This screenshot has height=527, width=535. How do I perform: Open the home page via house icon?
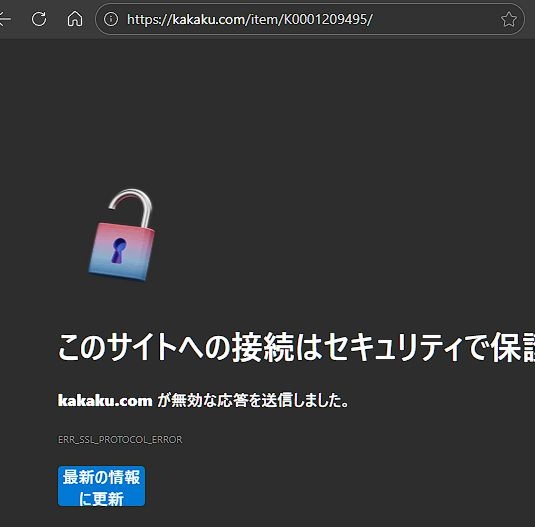[75, 19]
